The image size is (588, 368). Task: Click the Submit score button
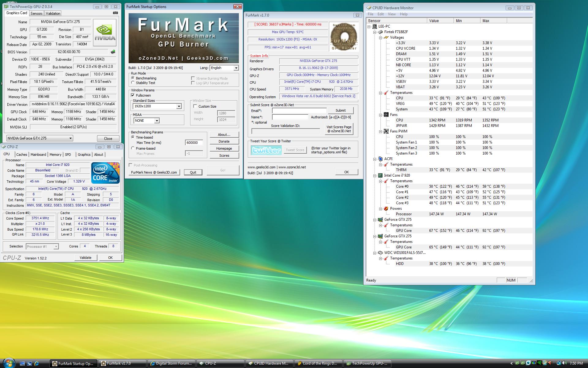pos(341,110)
